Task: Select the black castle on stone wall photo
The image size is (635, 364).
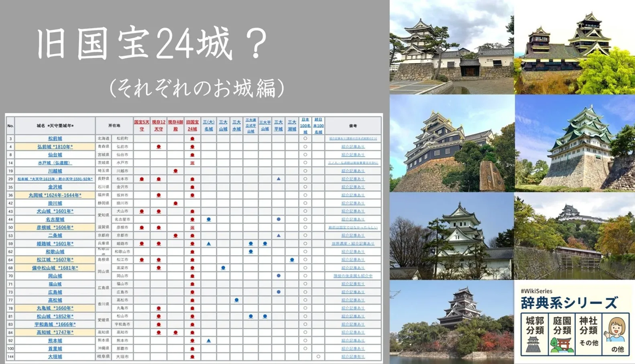Action: (452, 143)
